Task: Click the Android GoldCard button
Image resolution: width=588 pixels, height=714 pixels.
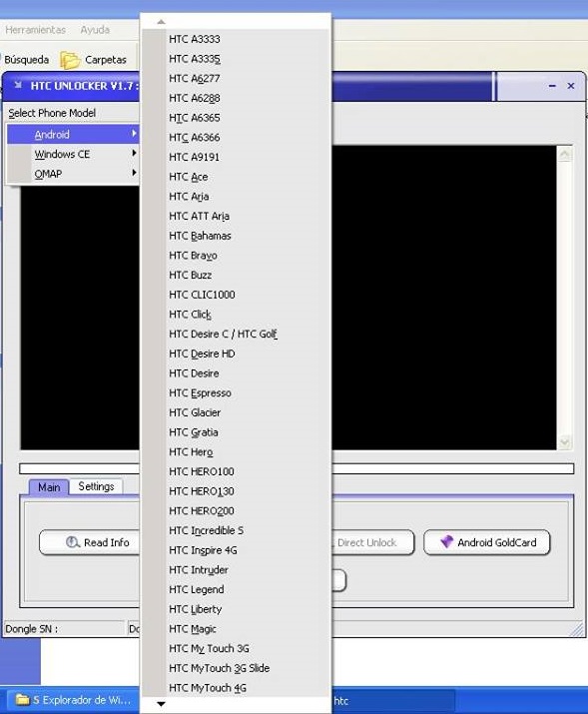Action: click(486, 542)
